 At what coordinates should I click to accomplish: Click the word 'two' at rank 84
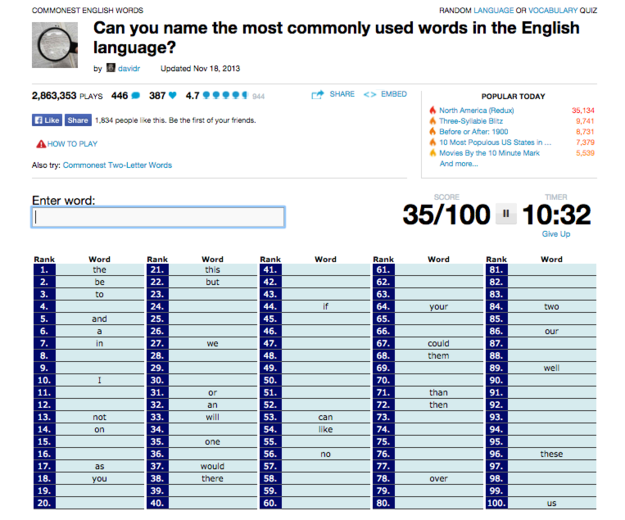552,307
